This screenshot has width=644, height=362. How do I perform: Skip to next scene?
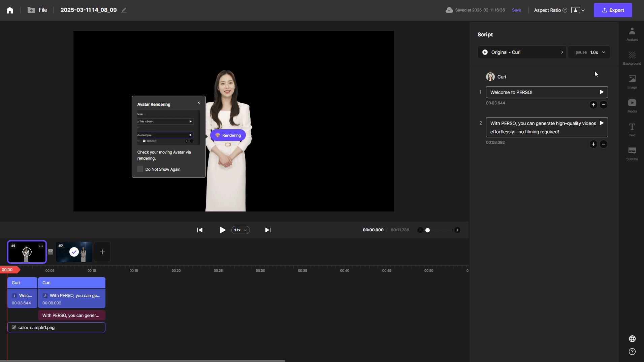(268, 230)
